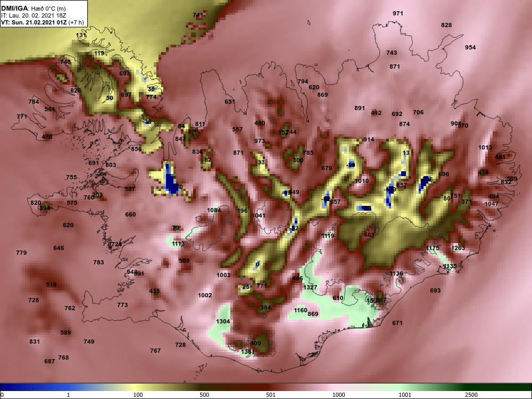
Task: Click the '1041' value
Action: (259, 215)
